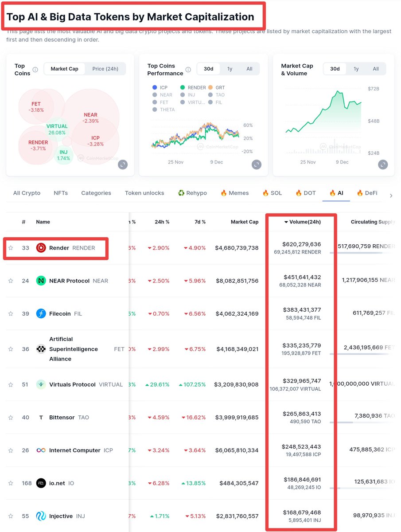This screenshot has height=532, width=401.
Task: Toggle RENDER series in performance legend
Action: (x=194, y=88)
